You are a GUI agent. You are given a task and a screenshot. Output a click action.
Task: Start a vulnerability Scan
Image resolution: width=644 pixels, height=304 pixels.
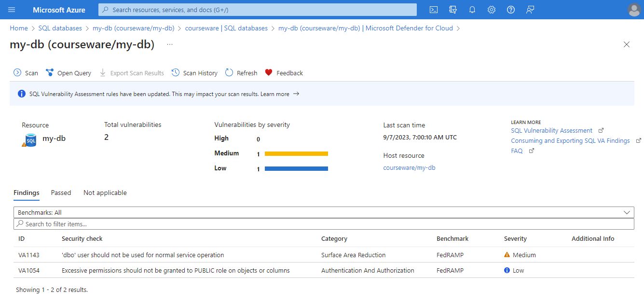coord(26,73)
